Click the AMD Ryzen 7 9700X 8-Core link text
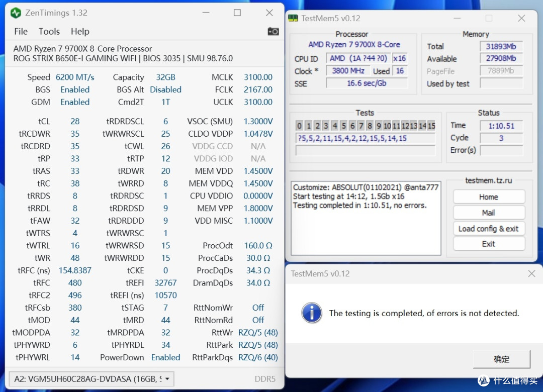The width and height of the screenshot is (543, 392). coord(354,45)
